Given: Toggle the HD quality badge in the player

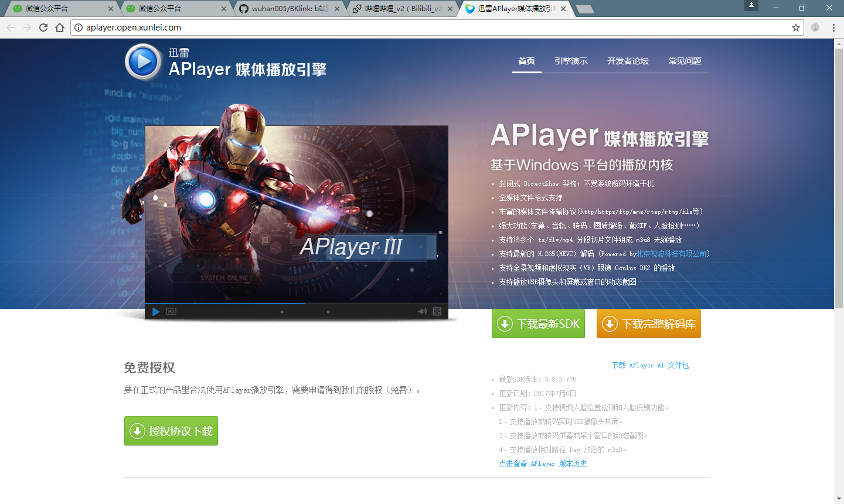Looking at the screenshot, I should (x=171, y=312).
